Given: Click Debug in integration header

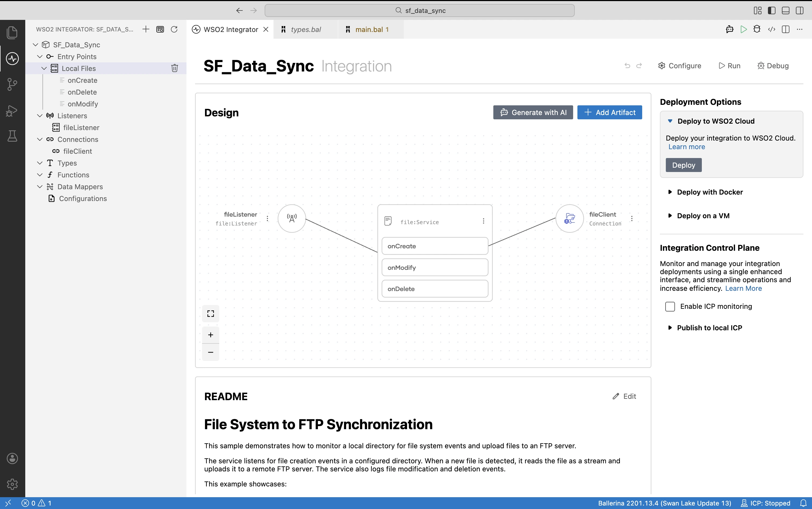Looking at the screenshot, I should (x=773, y=66).
